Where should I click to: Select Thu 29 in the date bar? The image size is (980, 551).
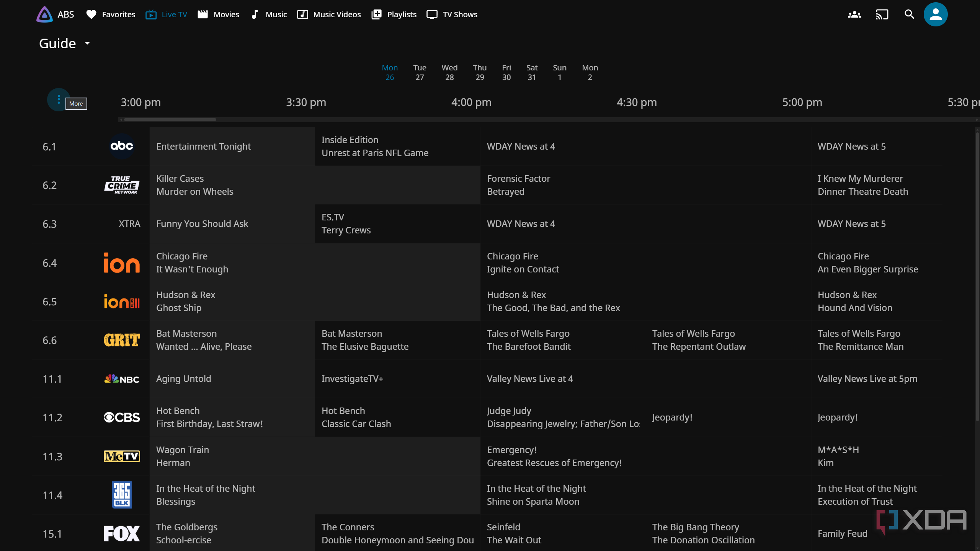[x=480, y=72]
